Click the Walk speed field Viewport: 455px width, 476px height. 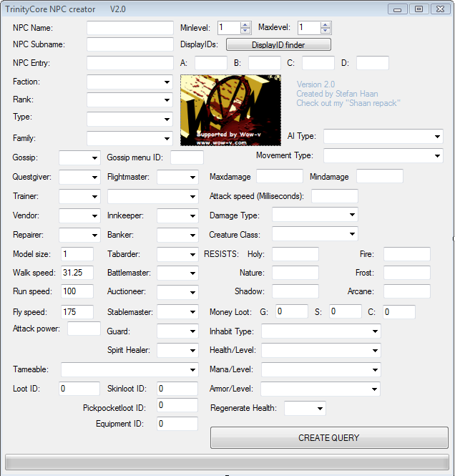(77, 273)
